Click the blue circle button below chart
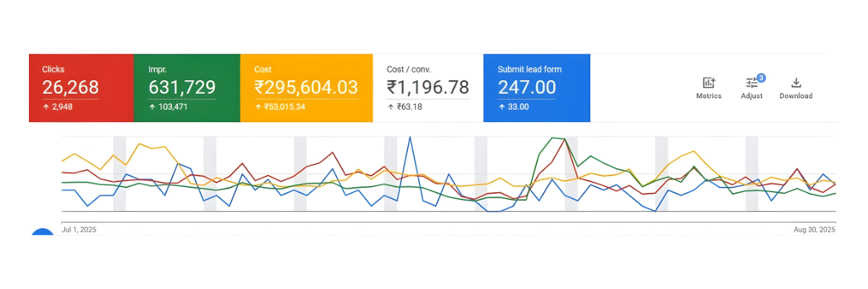This screenshot has height=289, width=868. 43,233
